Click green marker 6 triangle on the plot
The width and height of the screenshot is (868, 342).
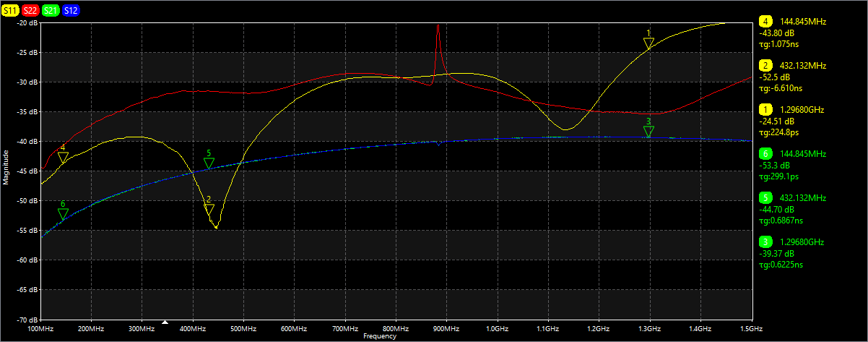point(63,213)
